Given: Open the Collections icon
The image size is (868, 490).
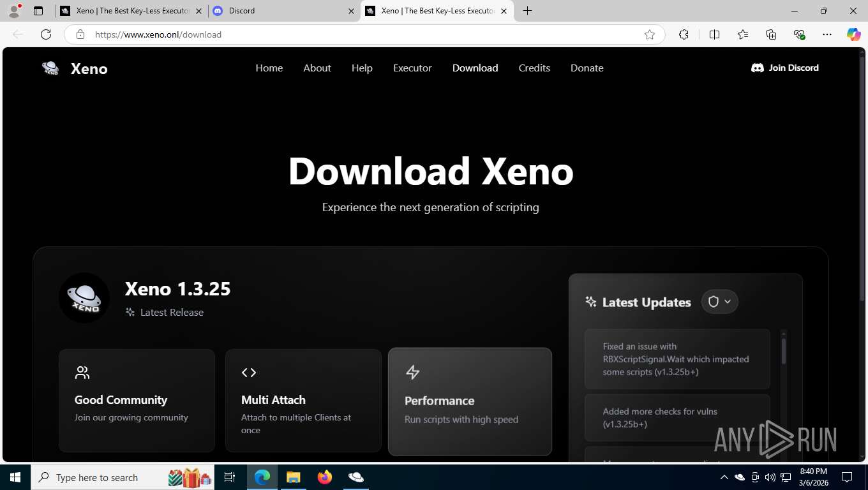Looking at the screenshot, I should 771,34.
